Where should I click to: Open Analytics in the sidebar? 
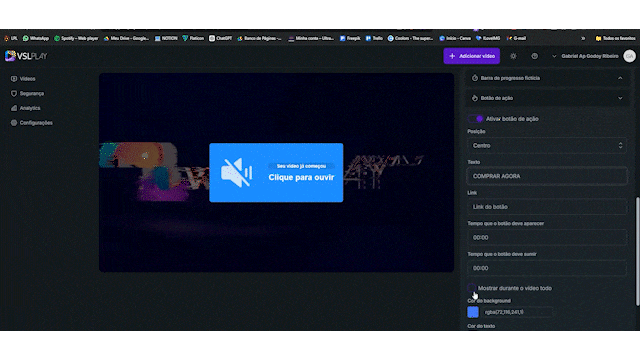(25, 108)
